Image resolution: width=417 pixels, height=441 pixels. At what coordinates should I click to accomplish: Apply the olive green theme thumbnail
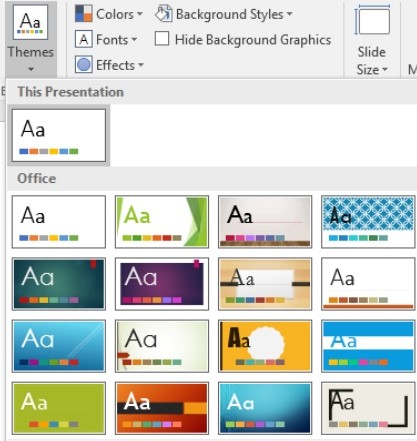(x=59, y=408)
